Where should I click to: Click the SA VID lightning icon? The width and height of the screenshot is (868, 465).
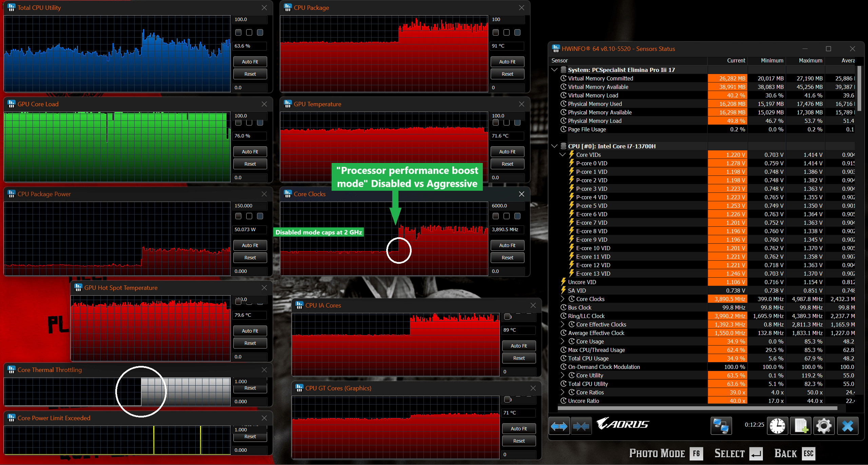563,291
